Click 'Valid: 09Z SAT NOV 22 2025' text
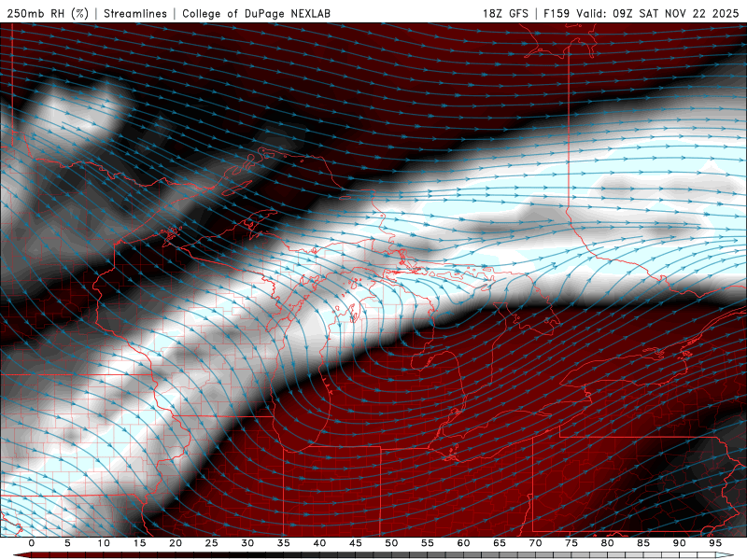 [657, 14]
